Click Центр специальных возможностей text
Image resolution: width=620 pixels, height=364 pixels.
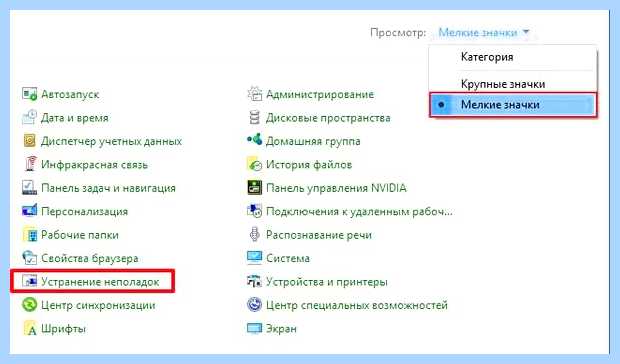tap(357, 305)
